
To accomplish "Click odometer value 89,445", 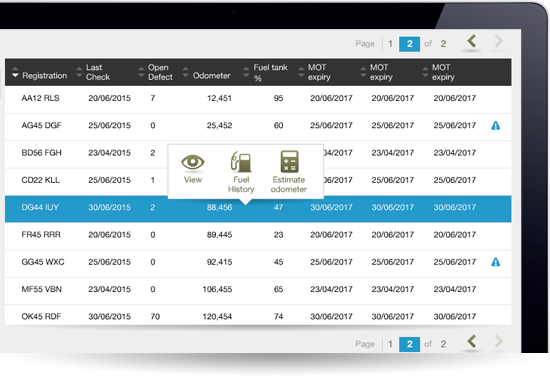I will coord(219,235).
